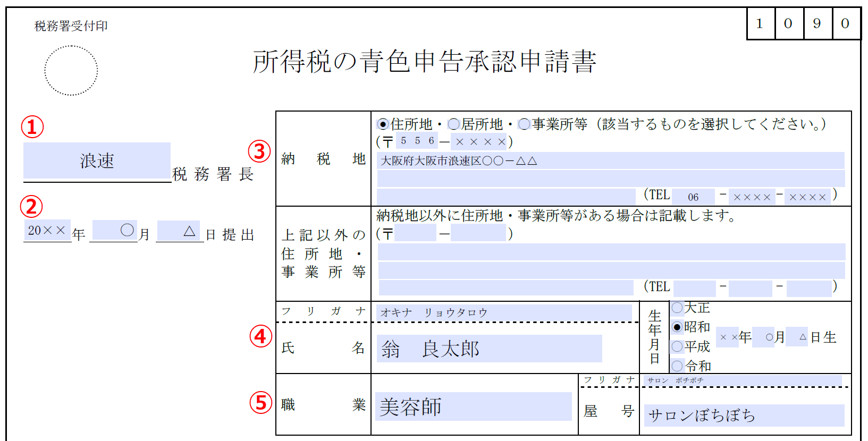Viewport: 868px width, 441px height.
Task: Click the second address line of 上記以外の住所地
Action: tap(611, 270)
